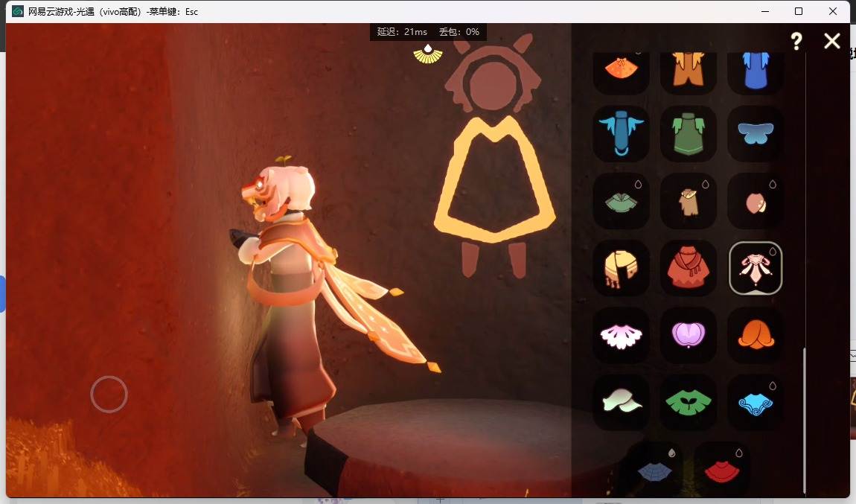Tap the virtual joystick circle
Screen dimensions: 856x504
point(109,395)
